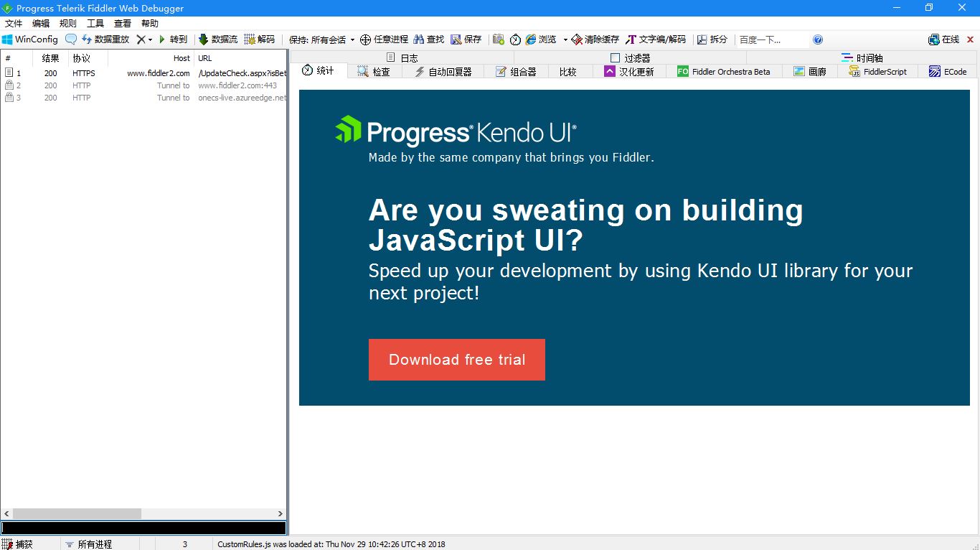Select the 统计 statistics tab

click(x=319, y=70)
